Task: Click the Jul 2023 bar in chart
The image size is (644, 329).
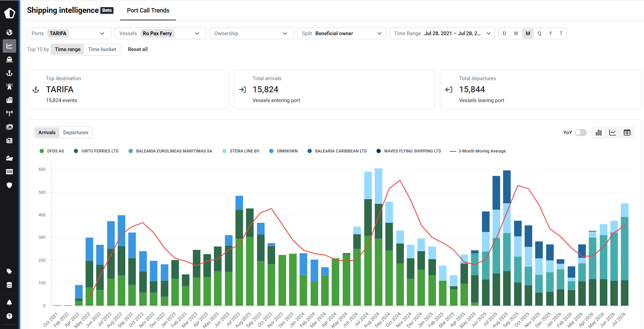Action: pos(239,251)
